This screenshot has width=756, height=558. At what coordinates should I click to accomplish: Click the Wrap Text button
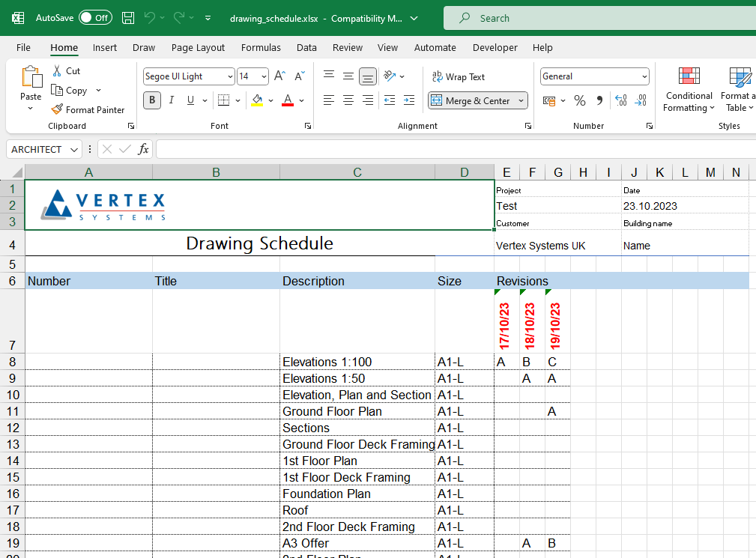[x=459, y=76]
